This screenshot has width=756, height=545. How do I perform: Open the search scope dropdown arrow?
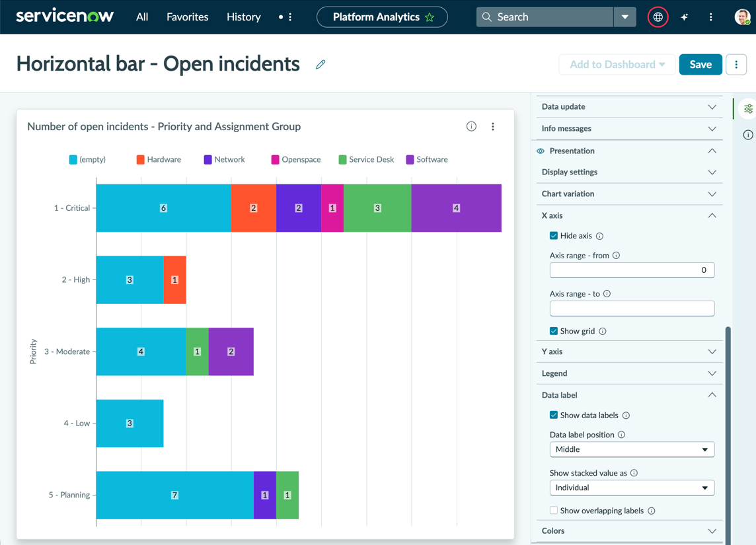[625, 17]
